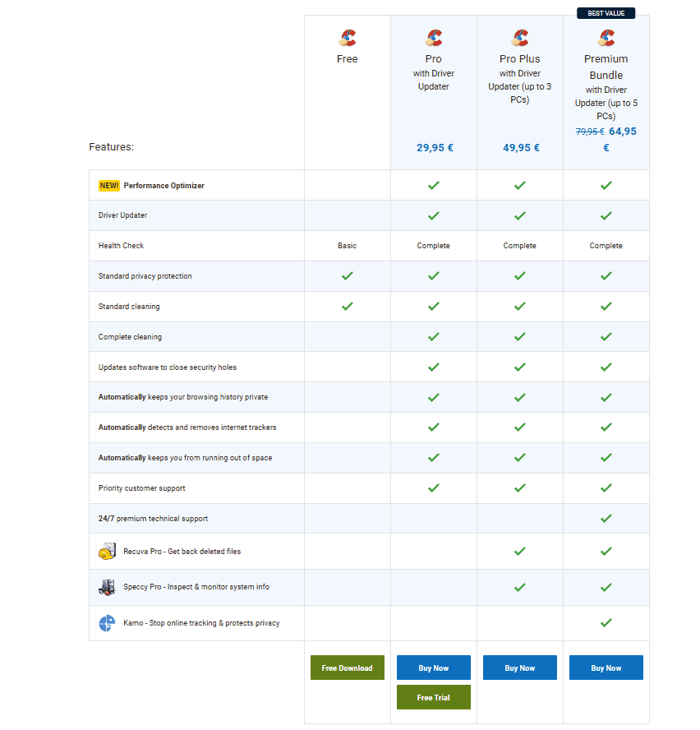The height and width of the screenshot is (730, 700).
Task: Click Buy Now under Pro Plus column
Action: coord(520,668)
